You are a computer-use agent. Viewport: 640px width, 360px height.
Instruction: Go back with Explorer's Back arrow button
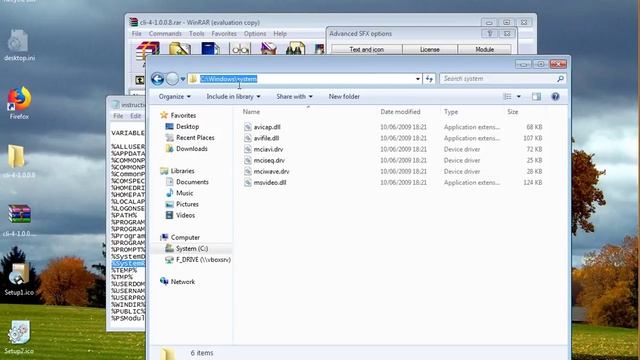point(158,79)
